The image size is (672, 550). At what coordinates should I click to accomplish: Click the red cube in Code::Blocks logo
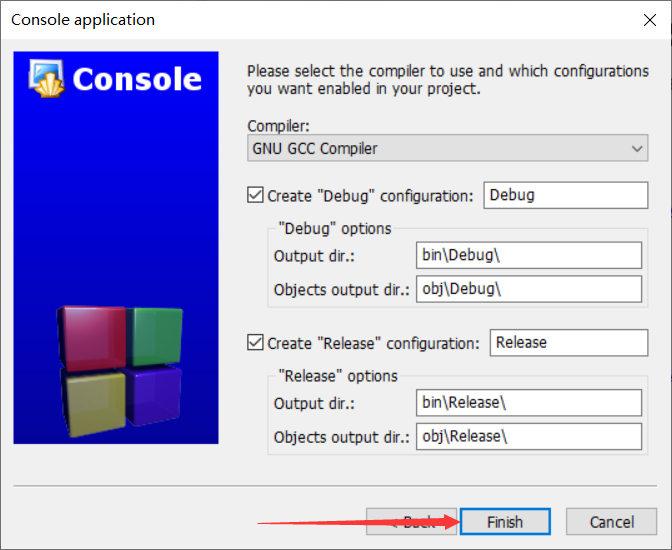(91, 337)
